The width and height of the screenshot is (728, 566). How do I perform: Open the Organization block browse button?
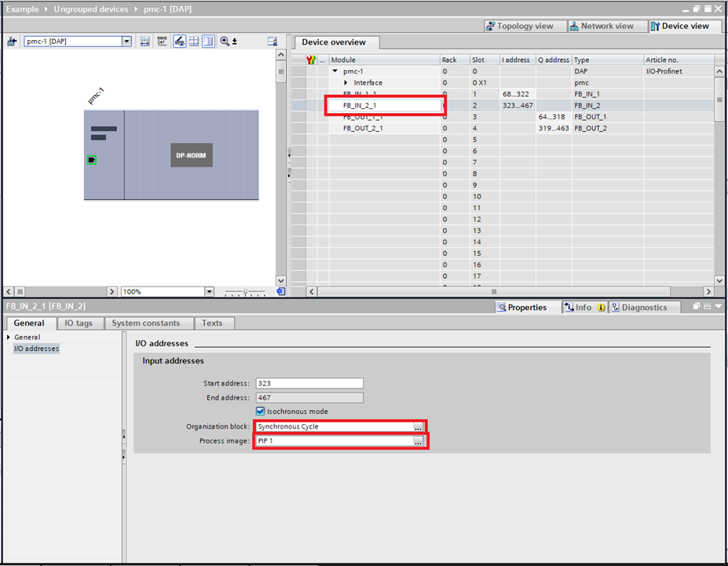coord(419,426)
